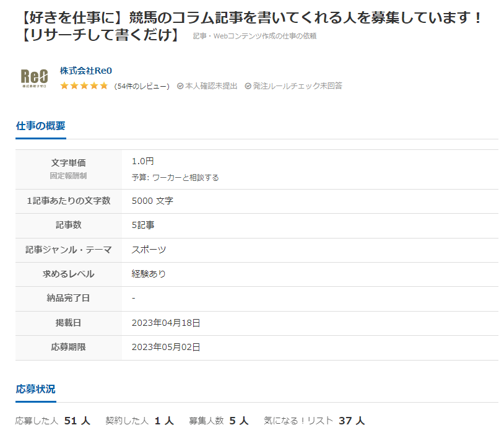Click the 5000 文字 character count value

(152, 201)
